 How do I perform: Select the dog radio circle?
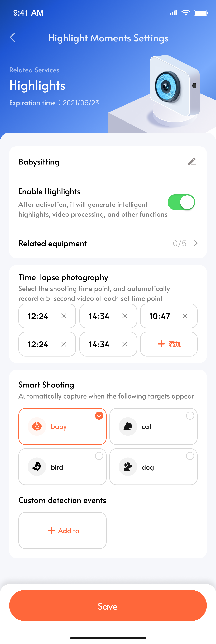tap(190, 456)
